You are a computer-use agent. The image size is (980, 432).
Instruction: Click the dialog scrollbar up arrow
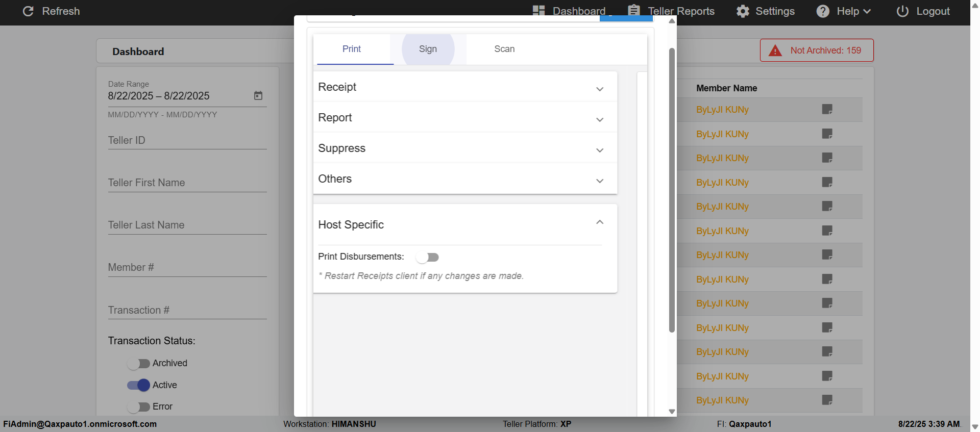tap(672, 21)
